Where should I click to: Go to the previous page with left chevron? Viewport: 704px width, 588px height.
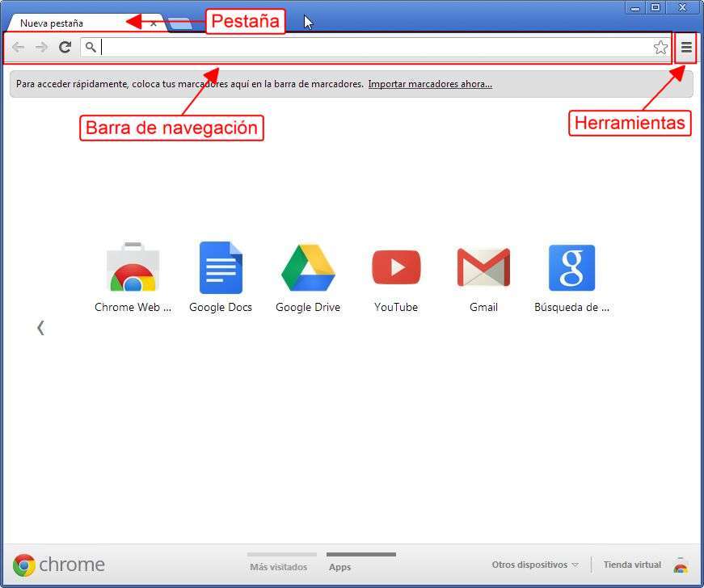[x=40, y=328]
